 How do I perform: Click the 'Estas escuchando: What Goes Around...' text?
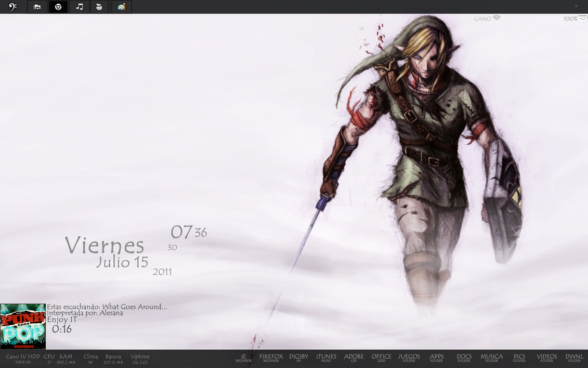(x=107, y=307)
